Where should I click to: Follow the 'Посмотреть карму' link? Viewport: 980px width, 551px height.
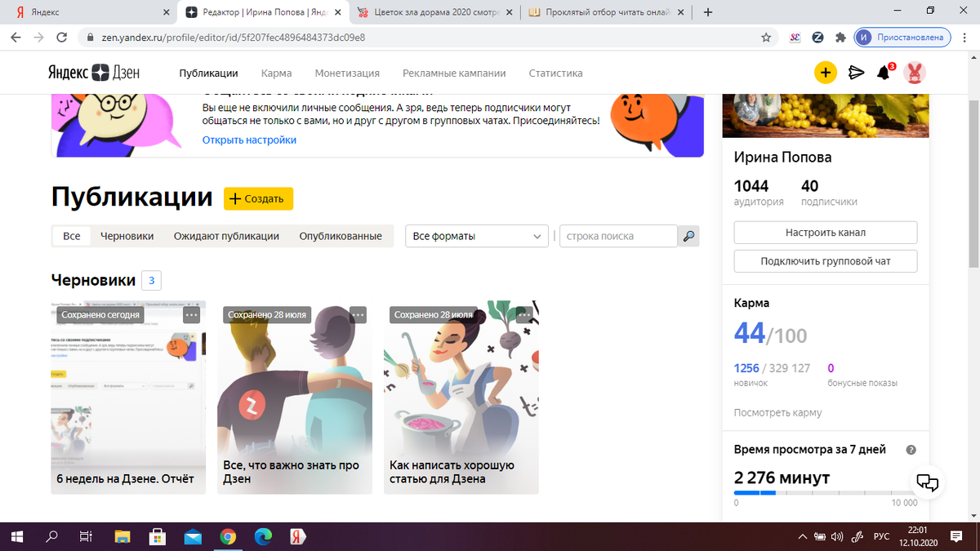(778, 413)
